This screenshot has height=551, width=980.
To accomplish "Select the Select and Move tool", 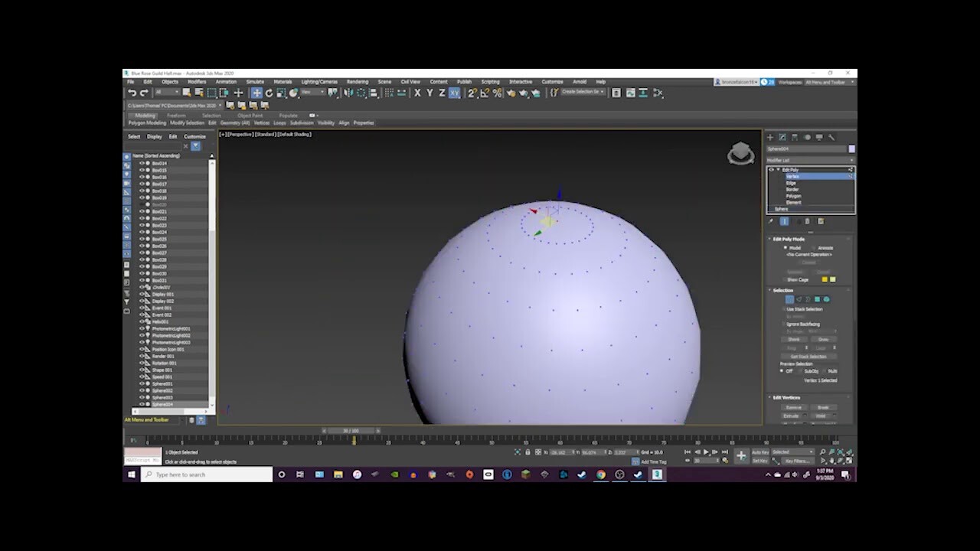I will click(x=256, y=93).
